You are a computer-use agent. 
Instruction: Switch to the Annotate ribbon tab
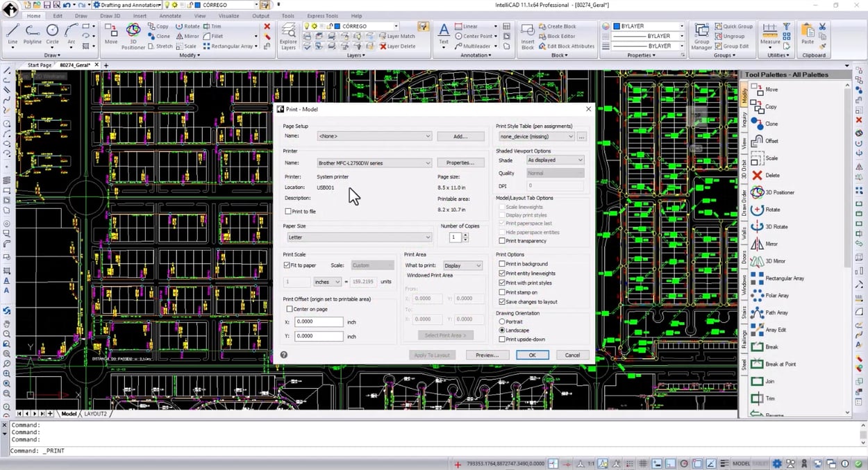coord(170,15)
